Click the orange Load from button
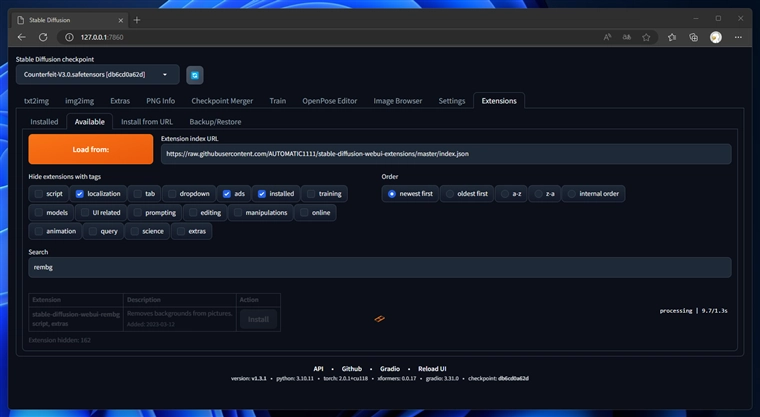 91,149
